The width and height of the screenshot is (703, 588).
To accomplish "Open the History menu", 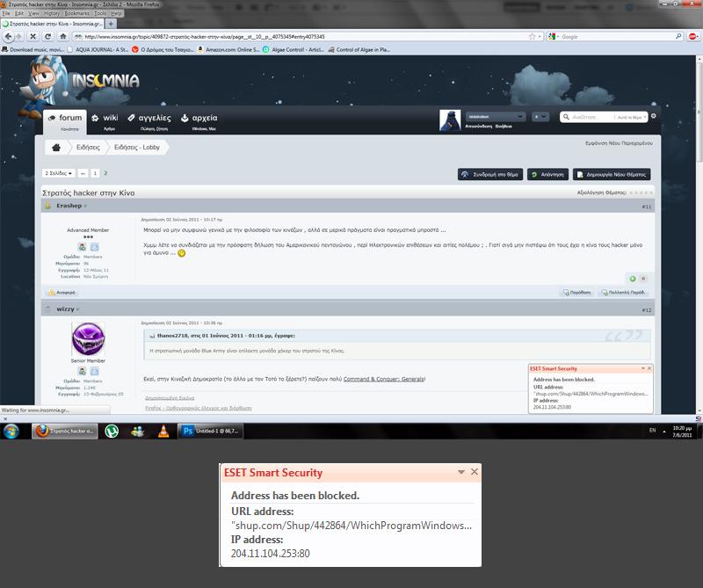I will point(52,13).
